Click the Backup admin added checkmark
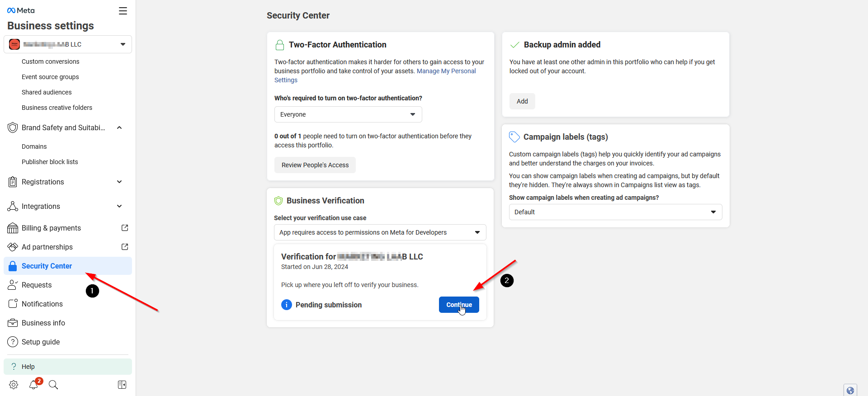This screenshot has width=868, height=396. point(514,45)
